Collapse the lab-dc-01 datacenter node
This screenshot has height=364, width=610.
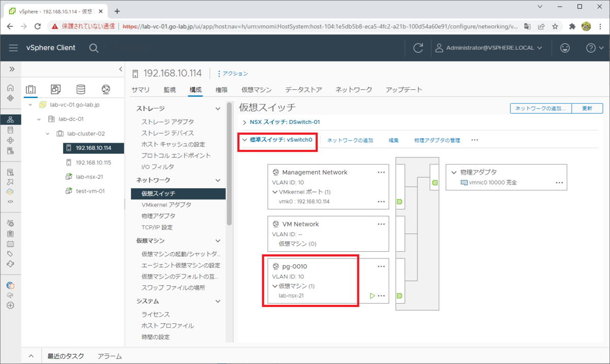[39, 119]
